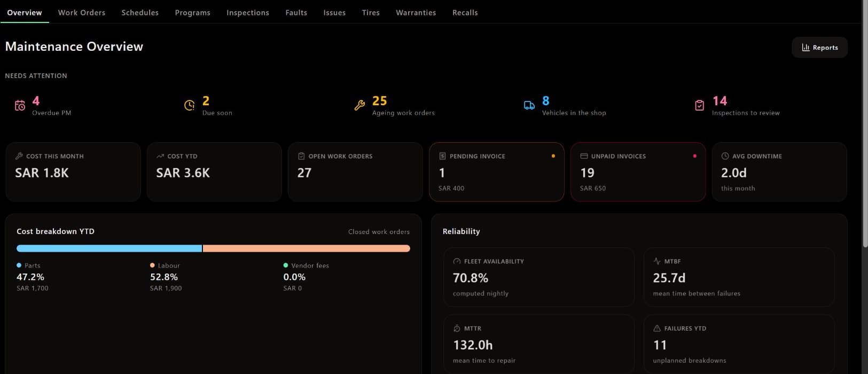The width and height of the screenshot is (868, 374).
Task: Open the Programs tab
Action: tap(192, 12)
